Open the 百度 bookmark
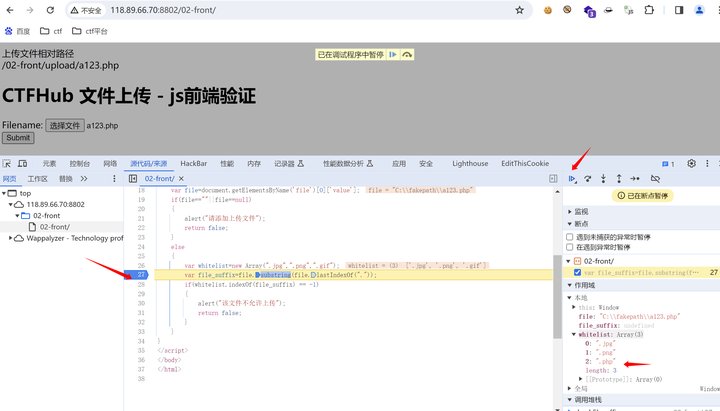Viewport: 720px width, 411px height. [17, 31]
